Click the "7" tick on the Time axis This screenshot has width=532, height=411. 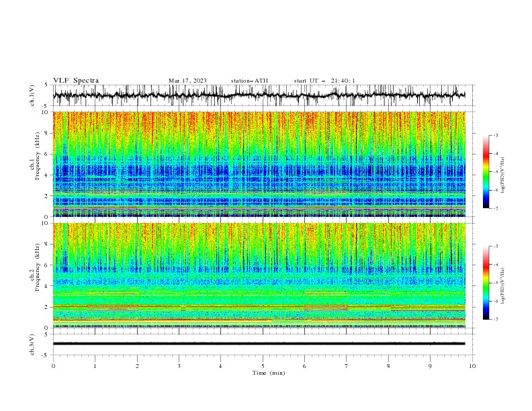[x=347, y=366]
